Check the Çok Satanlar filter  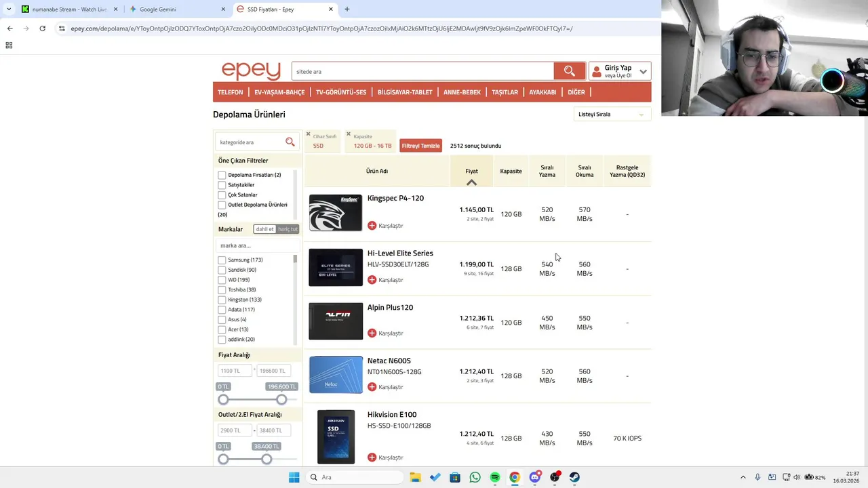point(222,195)
